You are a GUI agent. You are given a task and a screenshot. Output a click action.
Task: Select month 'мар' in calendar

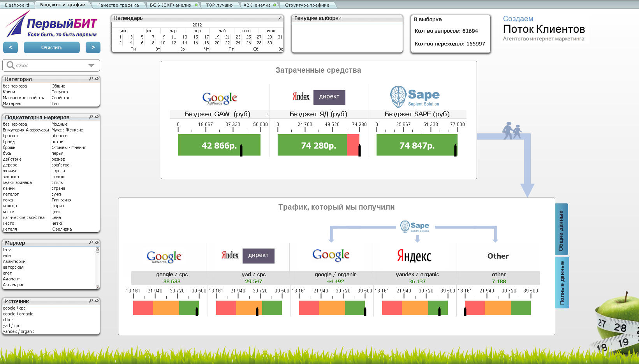[173, 31]
